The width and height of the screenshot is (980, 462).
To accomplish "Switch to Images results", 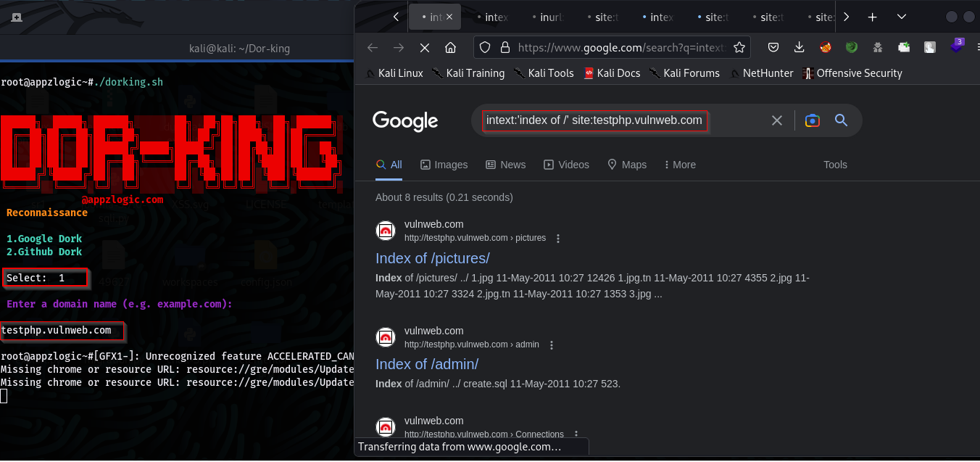I will [444, 165].
